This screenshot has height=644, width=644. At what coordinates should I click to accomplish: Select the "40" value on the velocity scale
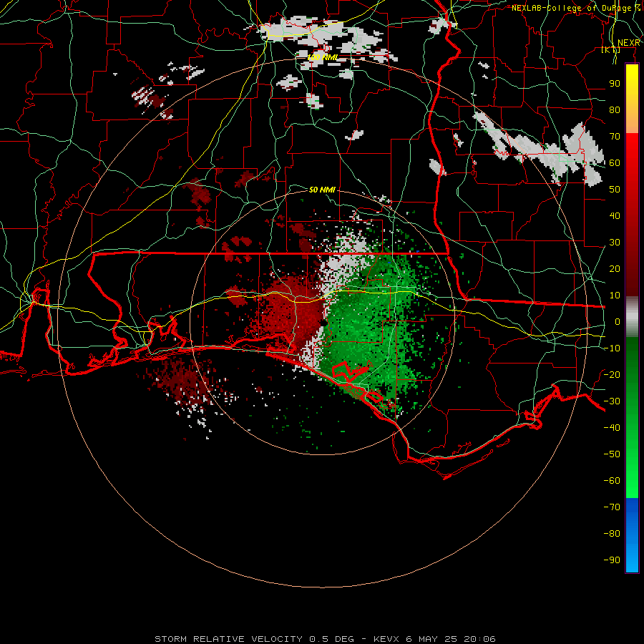[x=615, y=215]
